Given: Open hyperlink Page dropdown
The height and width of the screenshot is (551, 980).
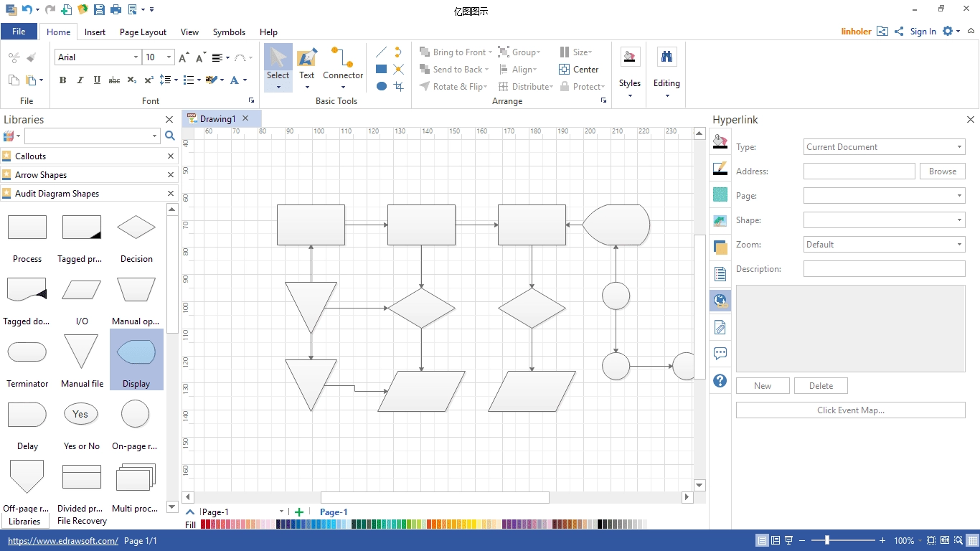Looking at the screenshot, I should tap(959, 196).
